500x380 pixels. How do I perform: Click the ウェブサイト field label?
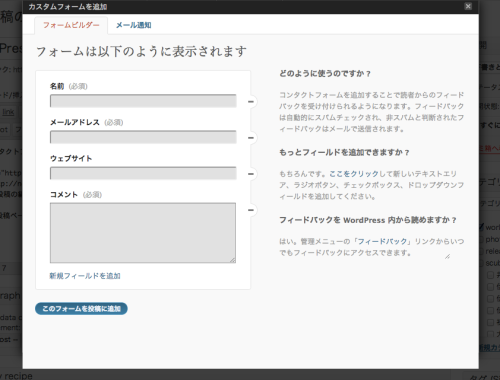coord(71,158)
